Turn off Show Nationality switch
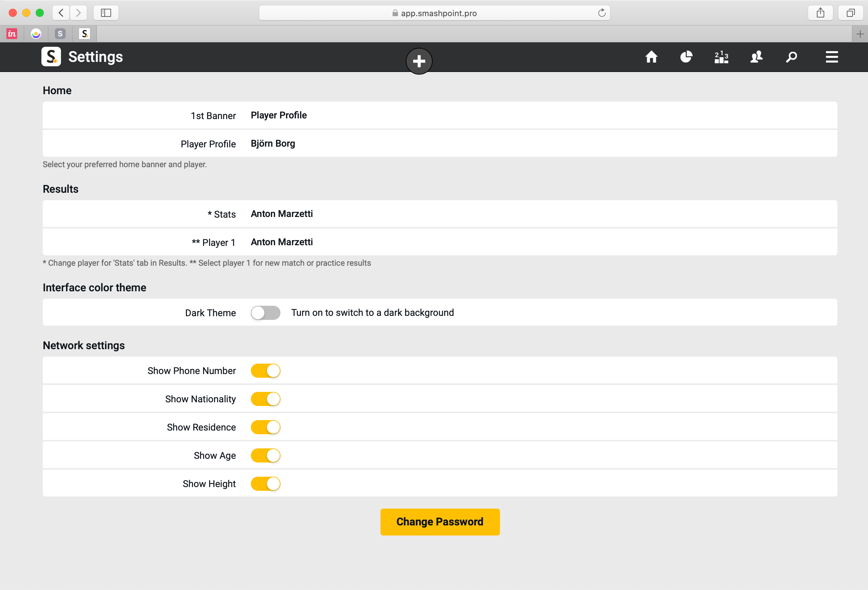This screenshot has width=868, height=590. click(265, 399)
